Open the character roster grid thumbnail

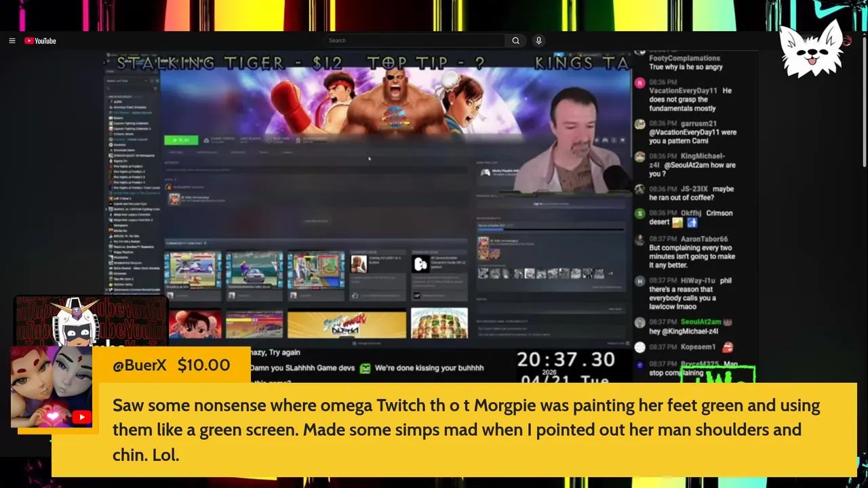click(x=439, y=323)
